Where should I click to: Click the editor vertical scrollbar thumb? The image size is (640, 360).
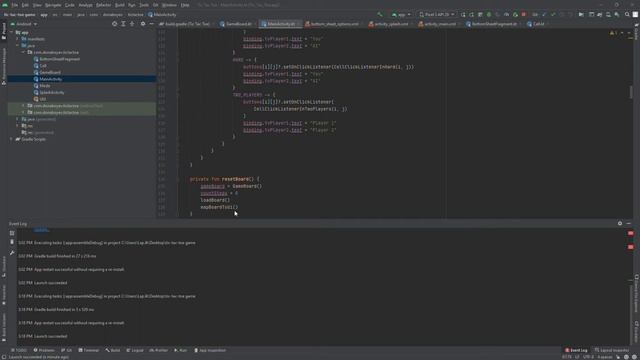click(631, 92)
